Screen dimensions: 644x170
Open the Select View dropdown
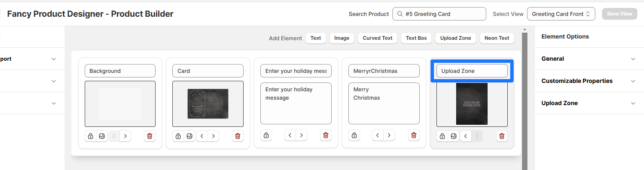[x=561, y=14]
